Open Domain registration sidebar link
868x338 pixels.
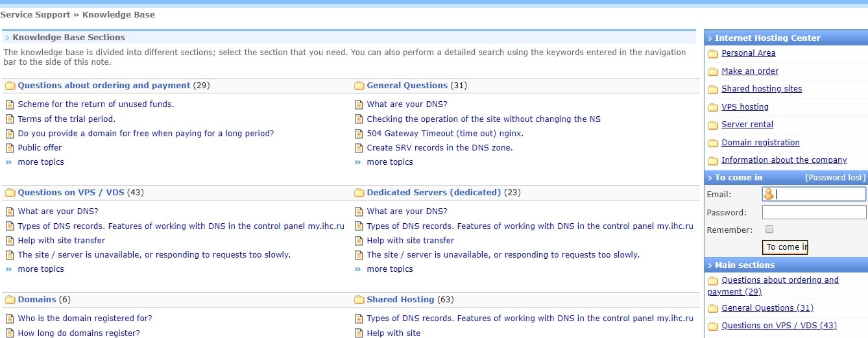coord(760,143)
